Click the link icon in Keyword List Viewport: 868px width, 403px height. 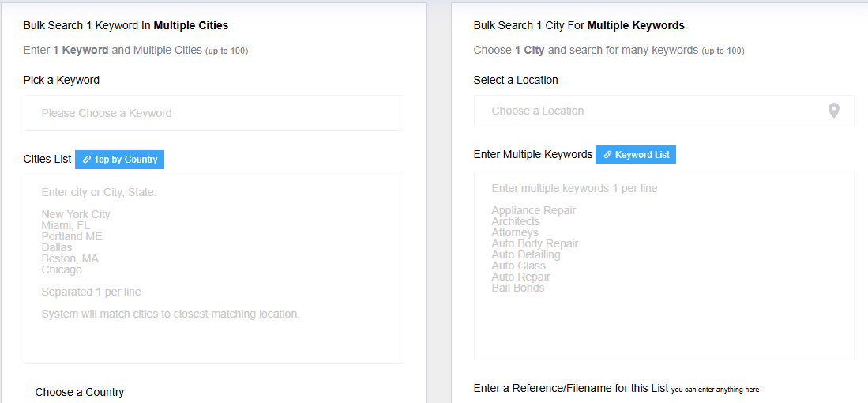(x=607, y=155)
